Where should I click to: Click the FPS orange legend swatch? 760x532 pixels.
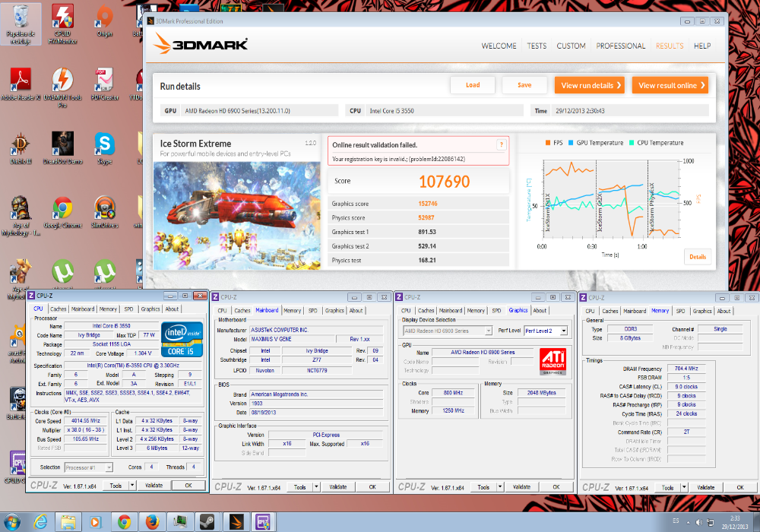(548, 143)
